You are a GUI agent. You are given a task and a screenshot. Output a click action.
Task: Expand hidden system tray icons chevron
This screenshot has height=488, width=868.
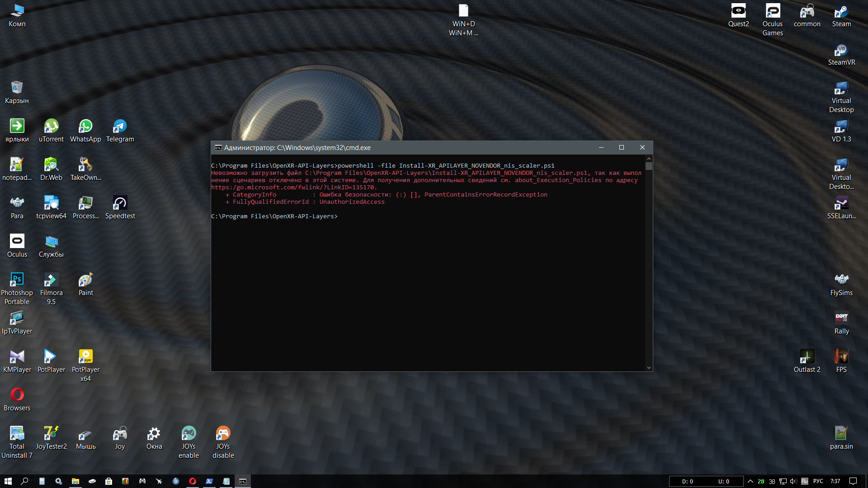750,481
